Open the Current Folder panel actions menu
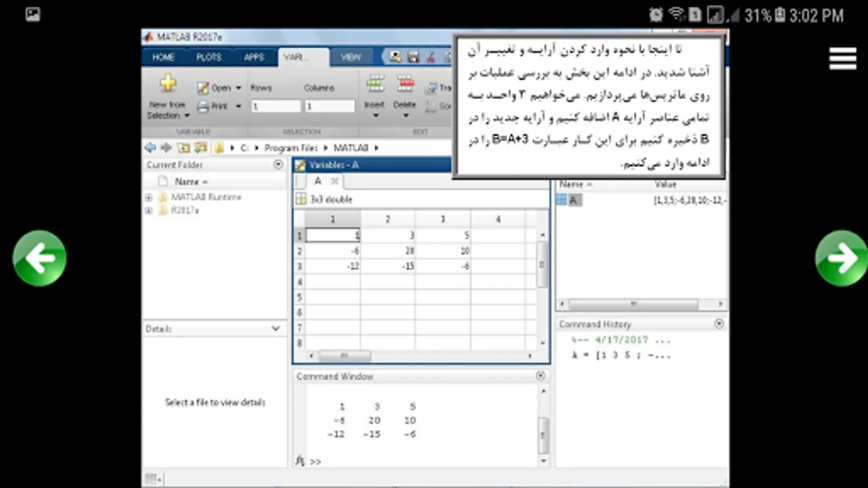Viewport: 868px width, 488px height. 278,164
